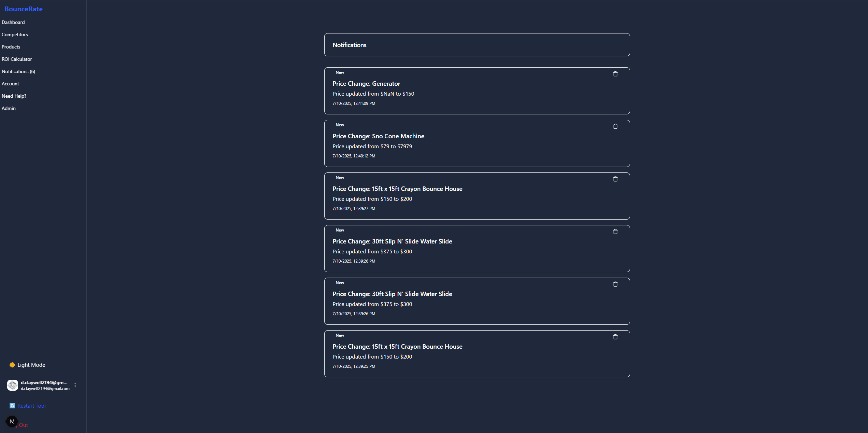Click the Restart Tour refresh icon

click(x=12, y=406)
